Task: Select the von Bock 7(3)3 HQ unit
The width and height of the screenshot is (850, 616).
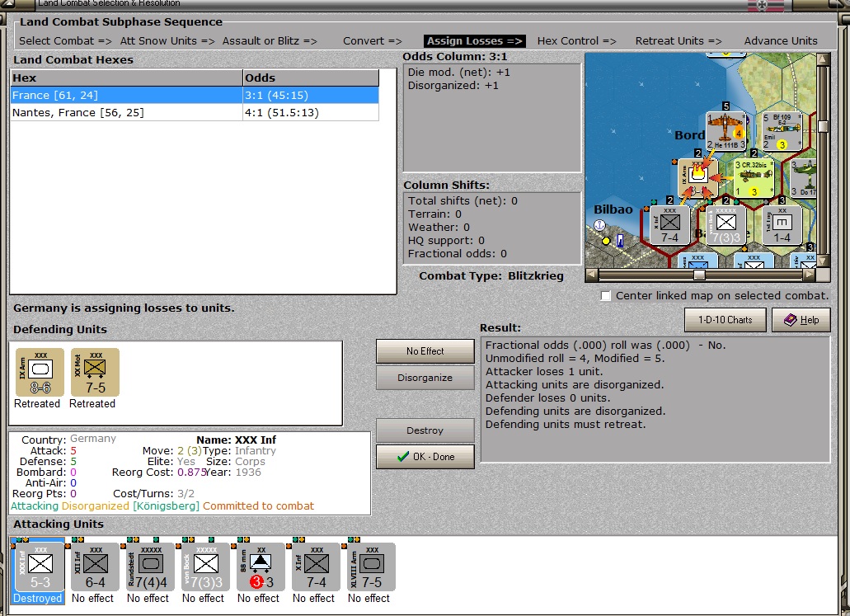Action: click(x=206, y=567)
